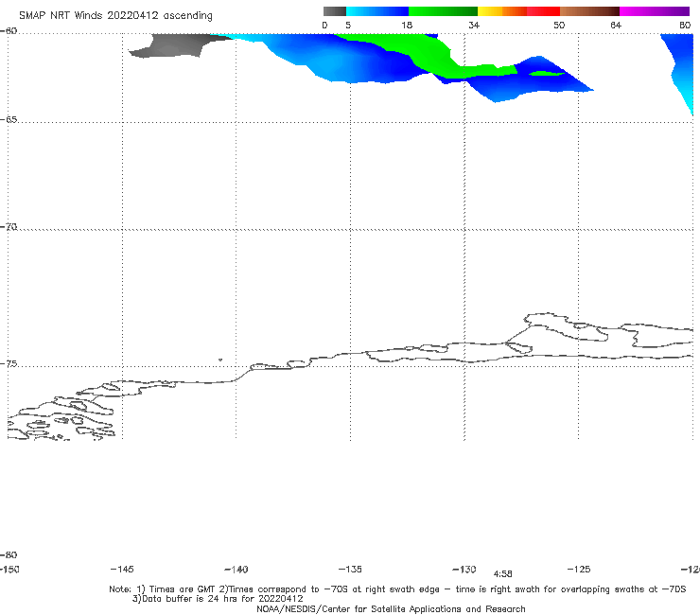Pick the gray segment of the wind color bar
The height and width of the screenshot is (615, 700).
(335, 11)
